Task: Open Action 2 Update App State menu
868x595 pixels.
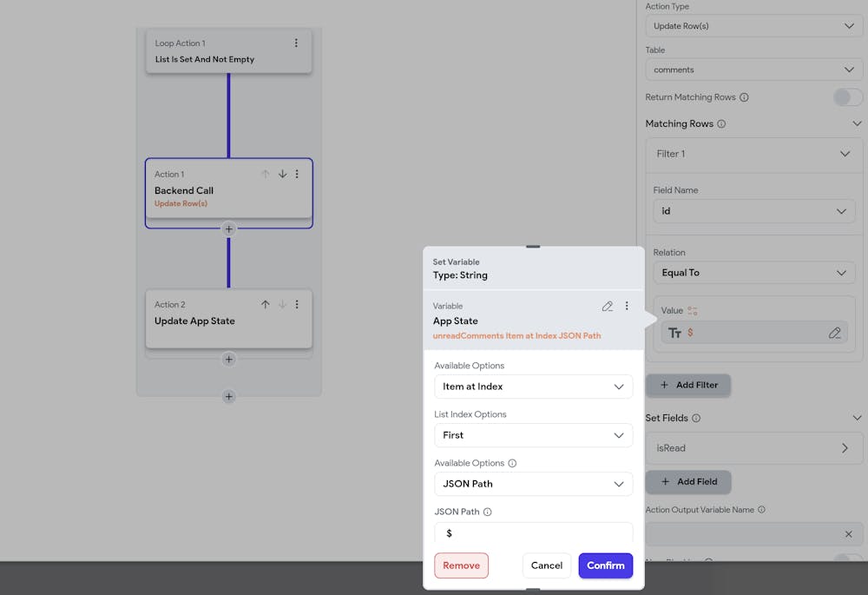Action: pyautogui.click(x=297, y=305)
